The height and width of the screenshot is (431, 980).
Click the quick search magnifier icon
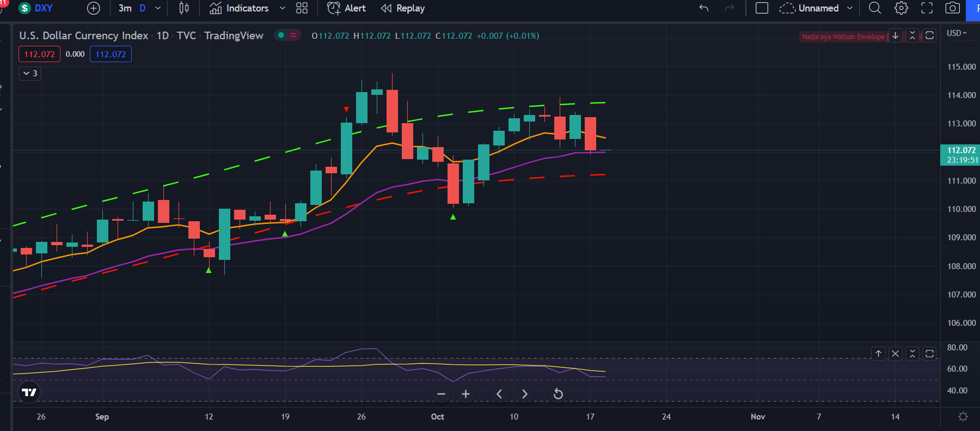(x=875, y=8)
